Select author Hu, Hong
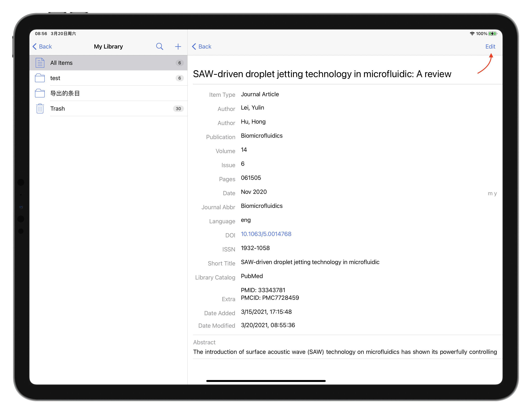The image size is (532, 414). 253,122
